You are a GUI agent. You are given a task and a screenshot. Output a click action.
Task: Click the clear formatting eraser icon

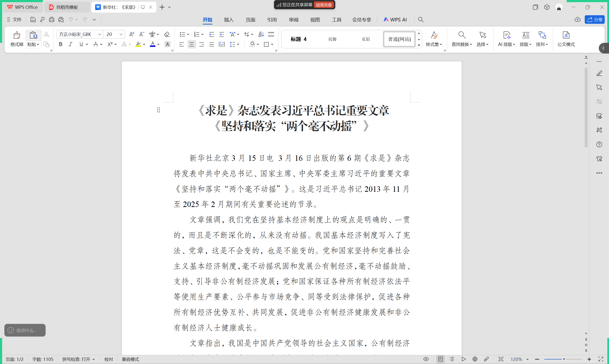167,34
